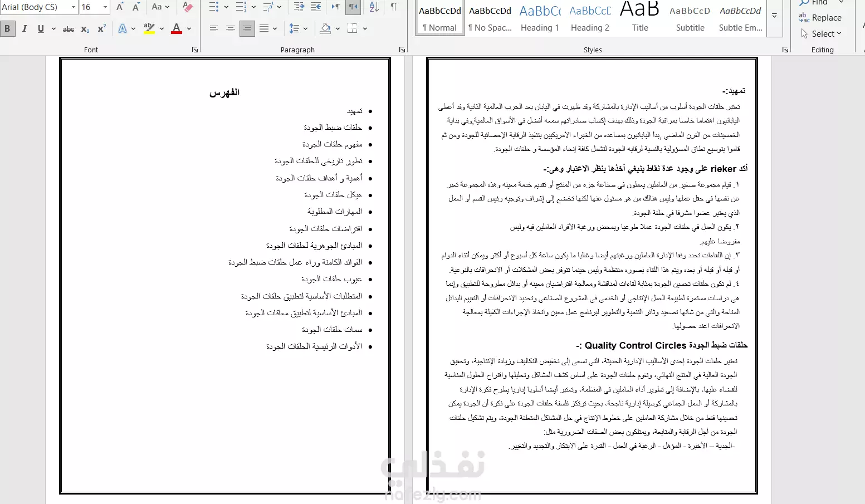Click Replace in Editing group
865x504 pixels.
tap(820, 18)
